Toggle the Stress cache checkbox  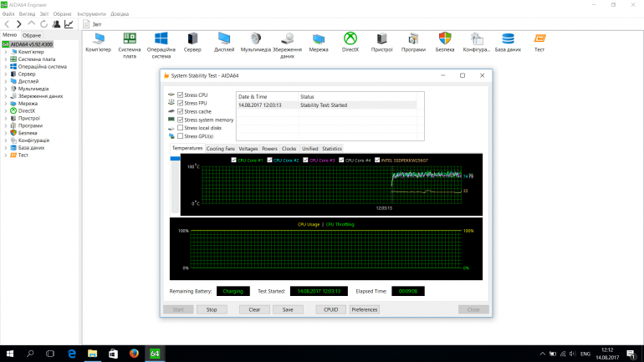(x=181, y=111)
